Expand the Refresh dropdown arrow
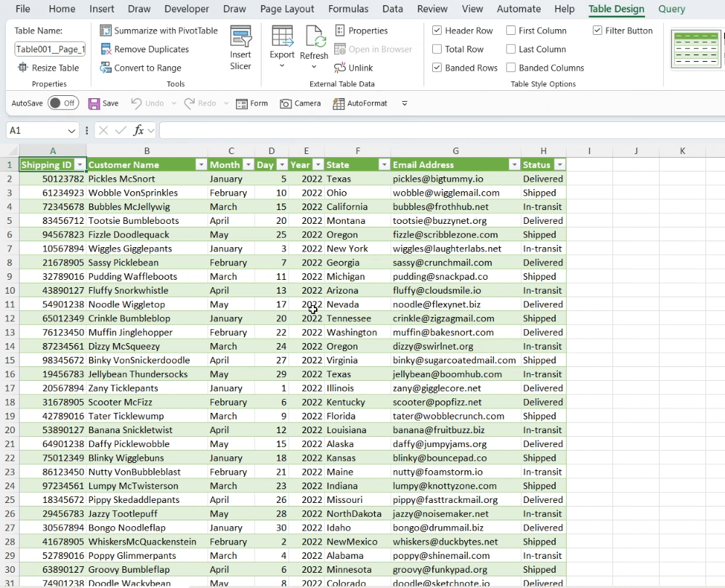Screen dimensions: 725x588 click(x=314, y=67)
